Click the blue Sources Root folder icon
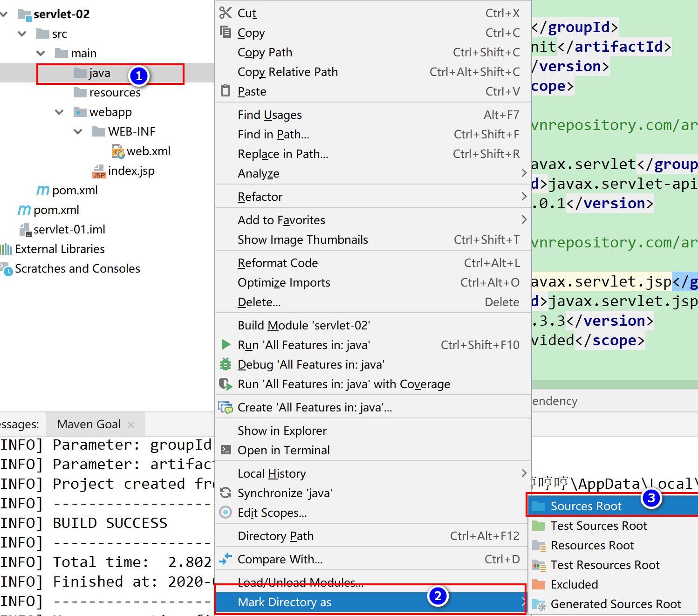698x616 pixels. click(x=539, y=506)
